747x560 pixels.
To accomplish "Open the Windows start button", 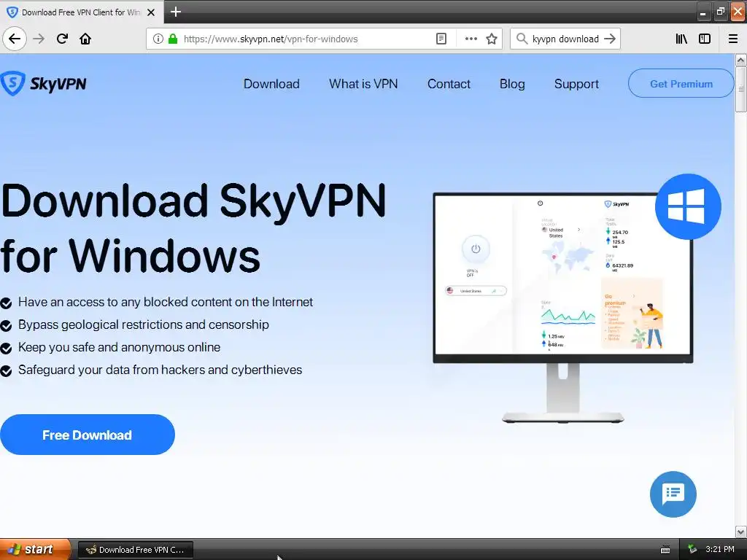I will point(35,549).
